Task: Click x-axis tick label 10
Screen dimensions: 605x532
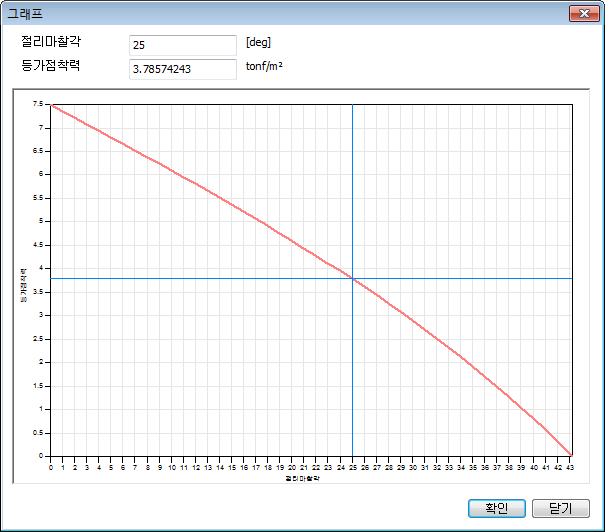Action: point(171,467)
